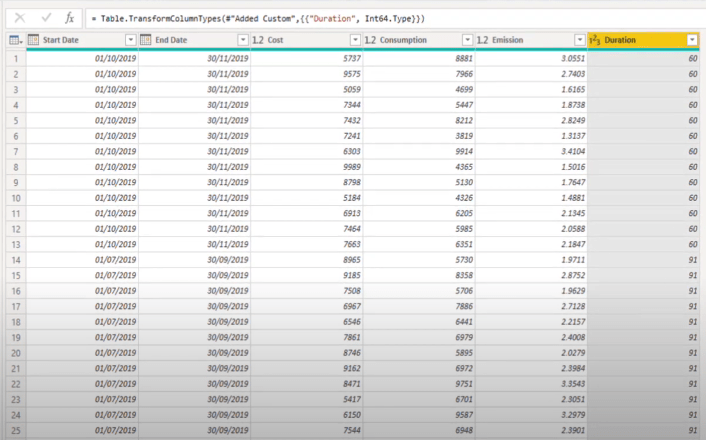The width and height of the screenshot is (706, 440).
Task: Cancel the formula edit with the X icon
Action: (20, 18)
